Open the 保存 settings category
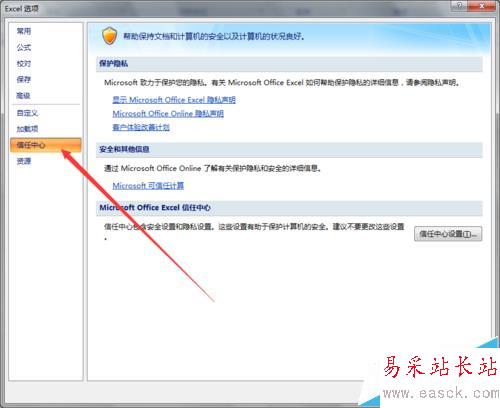This screenshot has height=408, width=500. [24, 79]
